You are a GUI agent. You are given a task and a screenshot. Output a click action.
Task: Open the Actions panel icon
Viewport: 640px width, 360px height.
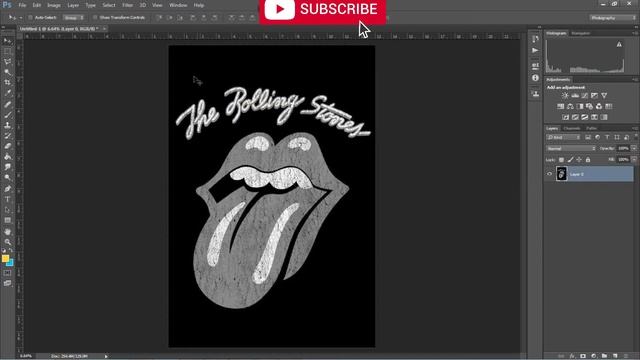coord(535,51)
